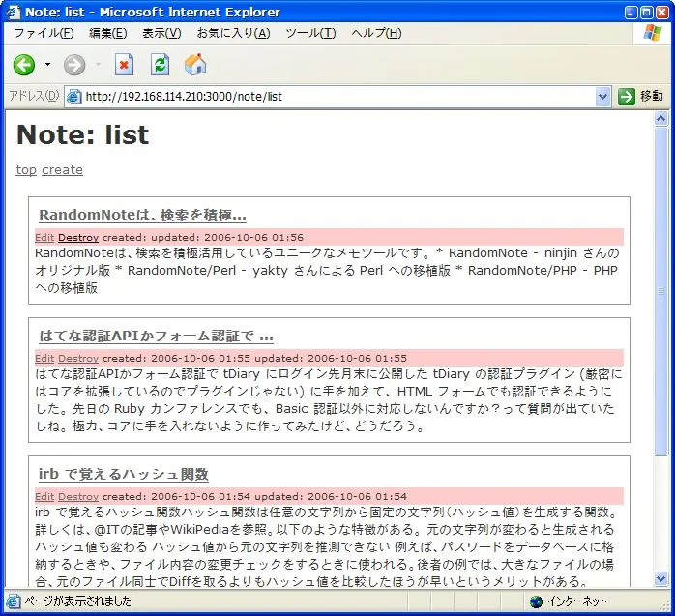Open the ファイル(F) menu
This screenshot has width=675, height=616.
44,33
